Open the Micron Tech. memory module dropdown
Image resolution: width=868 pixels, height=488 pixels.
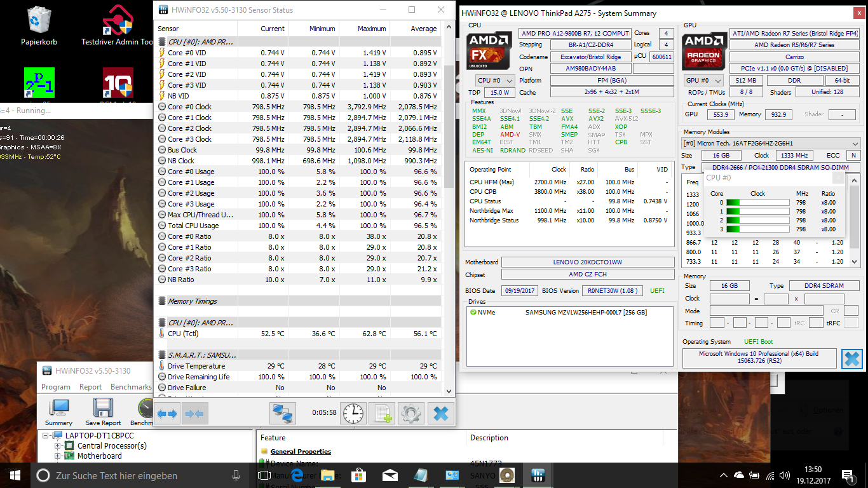click(771, 144)
